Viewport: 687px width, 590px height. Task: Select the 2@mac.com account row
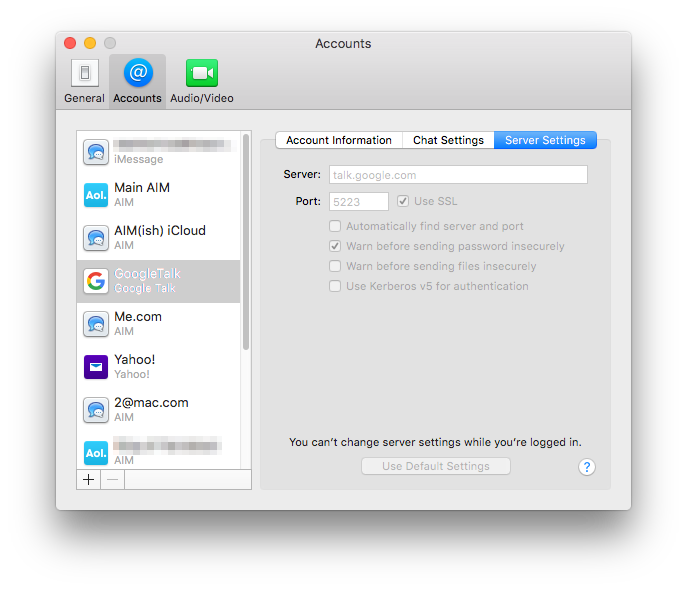coord(159,410)
